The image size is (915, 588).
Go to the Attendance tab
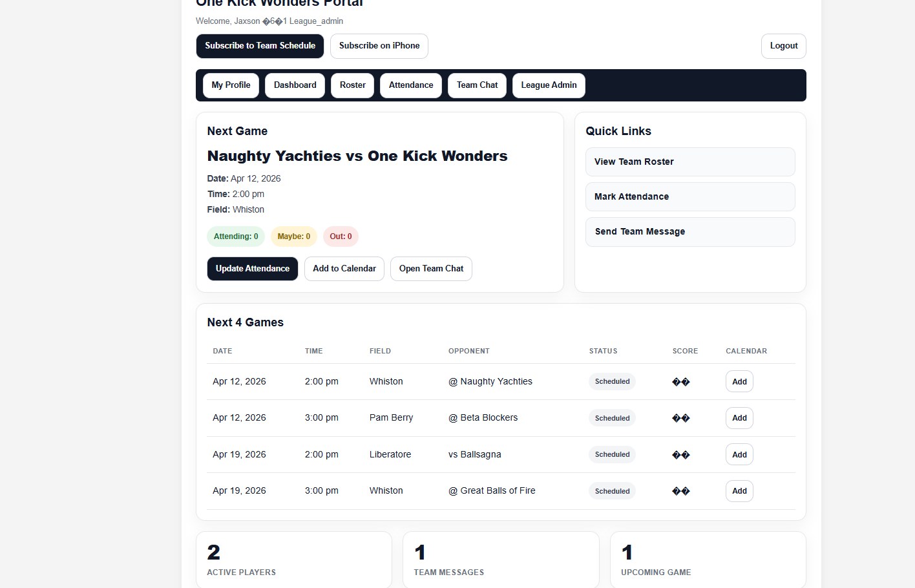(x=411, y=85)
